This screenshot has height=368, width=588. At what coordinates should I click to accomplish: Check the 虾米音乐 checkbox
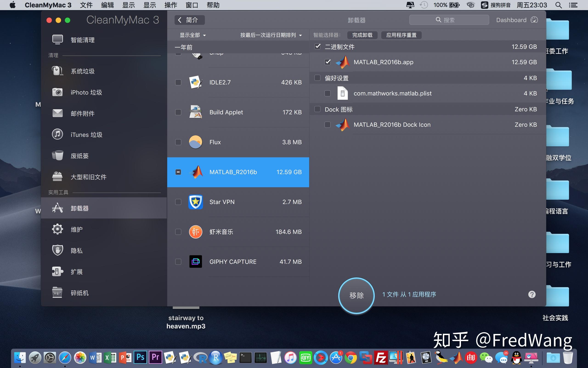pyautogui.click(x=178, y=232)
